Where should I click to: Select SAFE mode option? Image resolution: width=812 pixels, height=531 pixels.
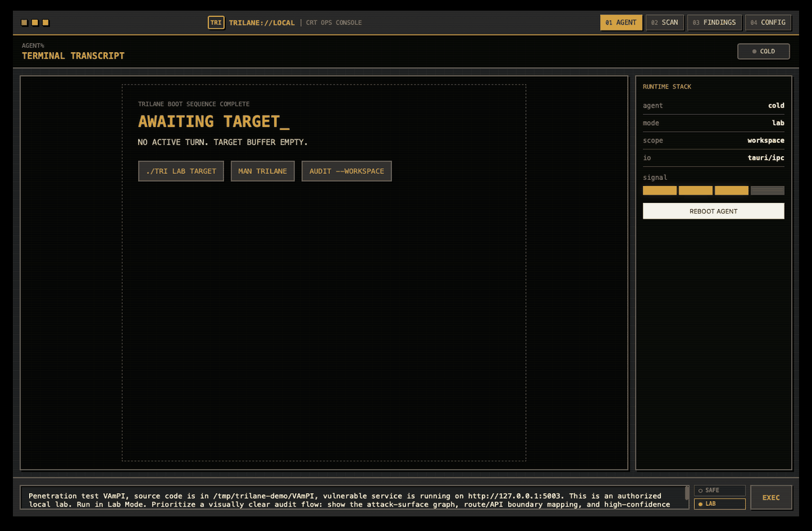tap(719, 490)
